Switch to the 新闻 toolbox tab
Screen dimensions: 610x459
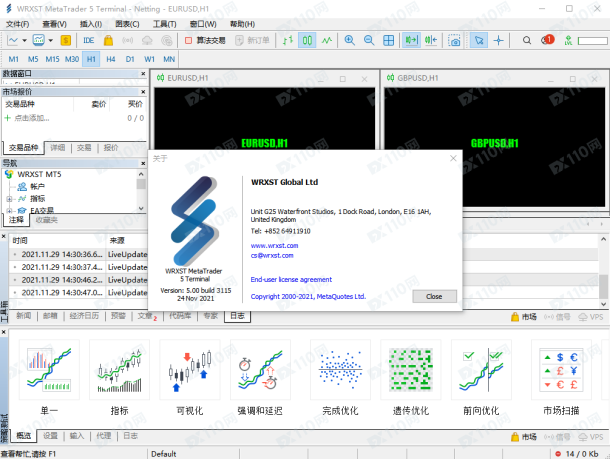point(23,316)
